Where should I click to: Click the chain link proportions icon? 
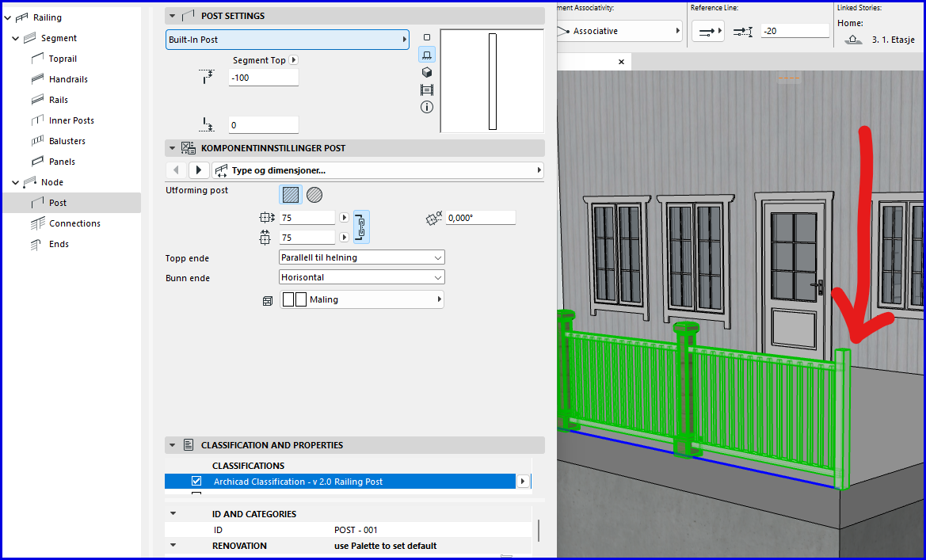(361, 227)
